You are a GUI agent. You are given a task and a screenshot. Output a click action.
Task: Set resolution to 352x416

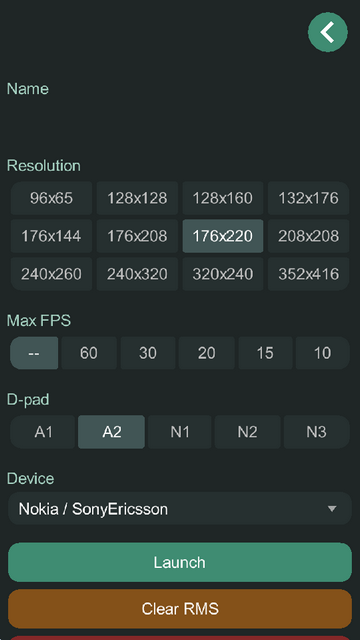click(309, 274)
